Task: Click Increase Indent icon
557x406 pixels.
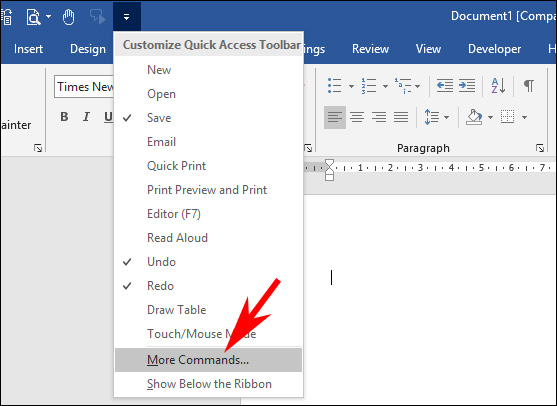Action: coord(467,86)
